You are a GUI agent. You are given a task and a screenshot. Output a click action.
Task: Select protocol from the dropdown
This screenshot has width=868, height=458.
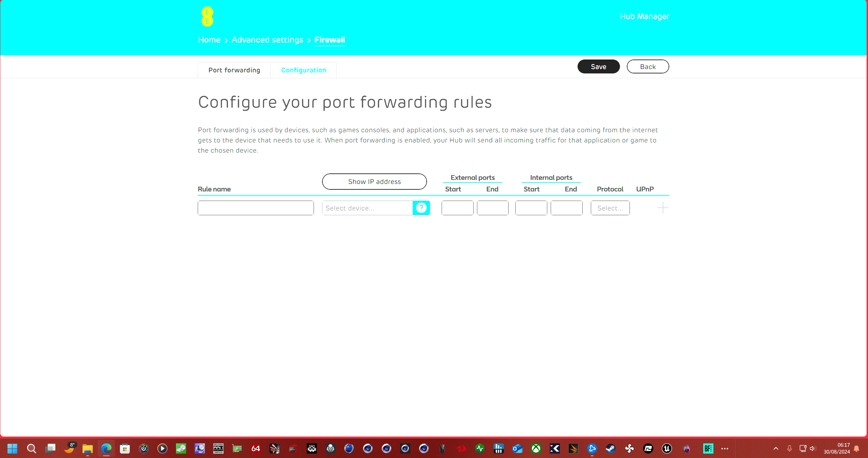click(610, 207)
